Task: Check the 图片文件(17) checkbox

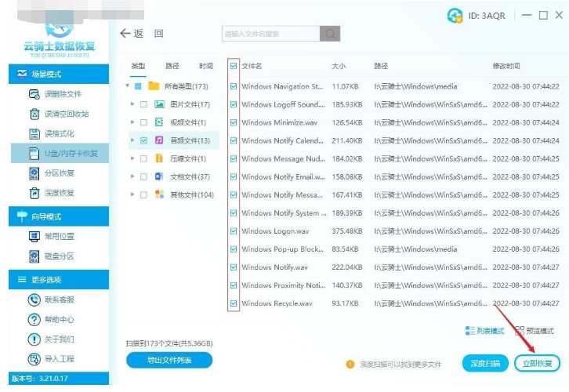Action: click(143, 104)
